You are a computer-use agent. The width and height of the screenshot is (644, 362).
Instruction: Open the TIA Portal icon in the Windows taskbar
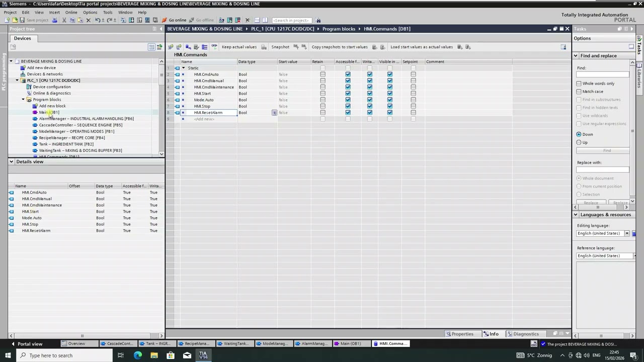(x=203, y=355)
